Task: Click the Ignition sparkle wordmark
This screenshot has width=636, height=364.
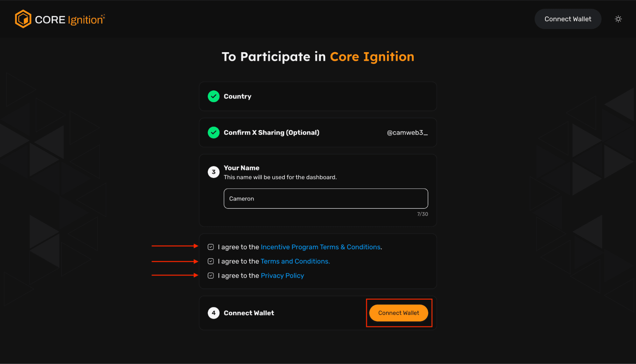Action: pyautogui.click(x=85, y=20)
